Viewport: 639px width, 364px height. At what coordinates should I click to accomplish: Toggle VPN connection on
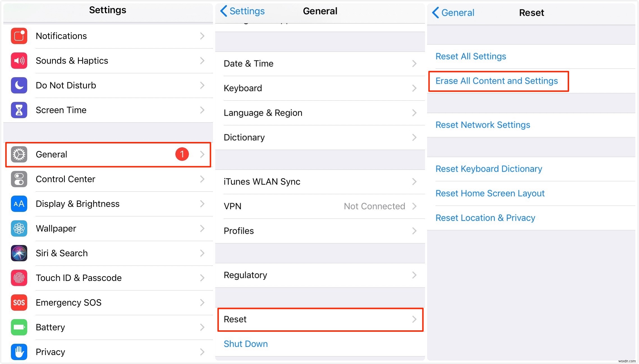pyautogui.click(x=319, y=206)
